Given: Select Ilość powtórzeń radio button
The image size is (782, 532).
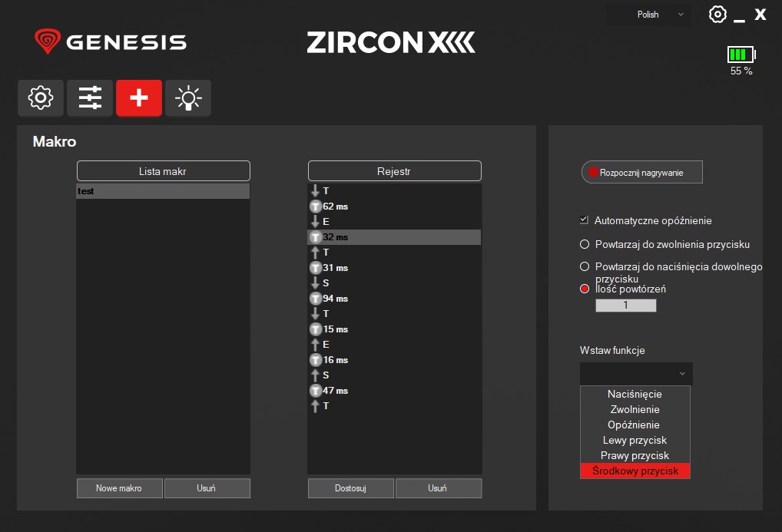Looking at the screenshot, I should 585,289.
